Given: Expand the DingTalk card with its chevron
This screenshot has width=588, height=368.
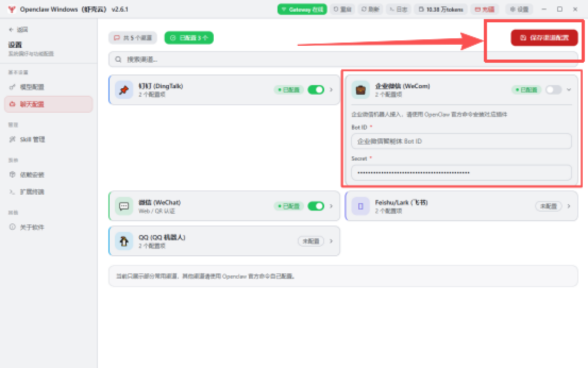Looking at the screenshot, I should pyautogui.click(x=331, y=90).
